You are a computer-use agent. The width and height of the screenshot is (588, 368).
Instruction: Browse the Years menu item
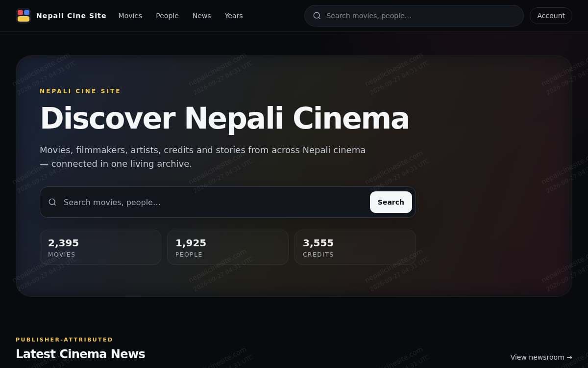point(234,16)
